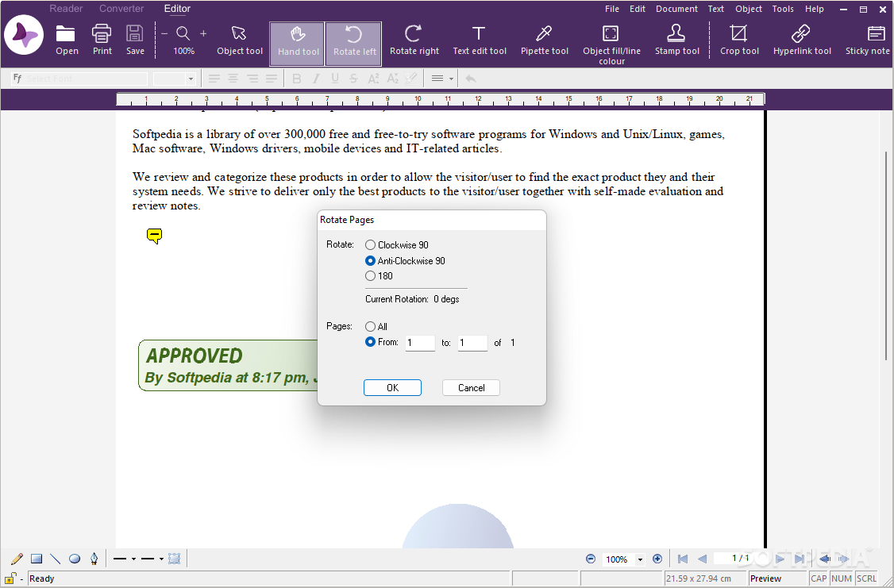
Task: Click the horizontal ruler above the page
Action: 440,100
